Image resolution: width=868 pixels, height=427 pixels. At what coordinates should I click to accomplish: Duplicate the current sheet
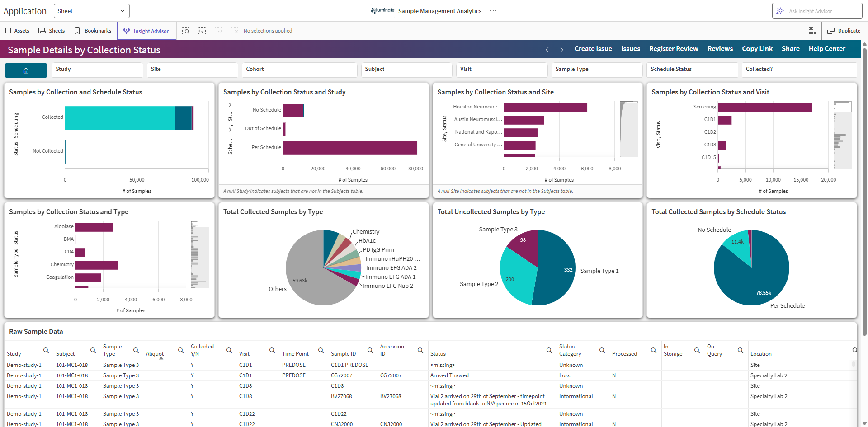(844, 31)
